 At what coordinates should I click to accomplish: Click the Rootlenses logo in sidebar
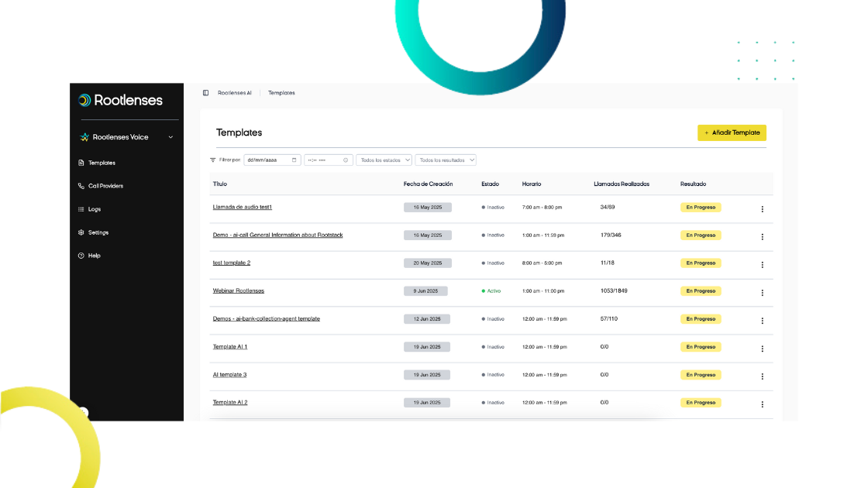(121, 100)
